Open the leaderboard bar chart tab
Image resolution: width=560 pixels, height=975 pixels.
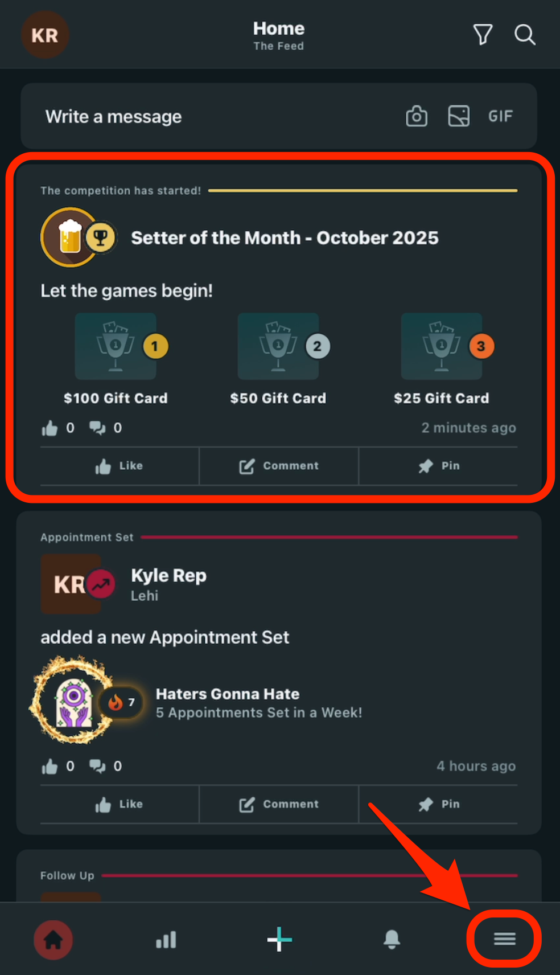point(166,940)
